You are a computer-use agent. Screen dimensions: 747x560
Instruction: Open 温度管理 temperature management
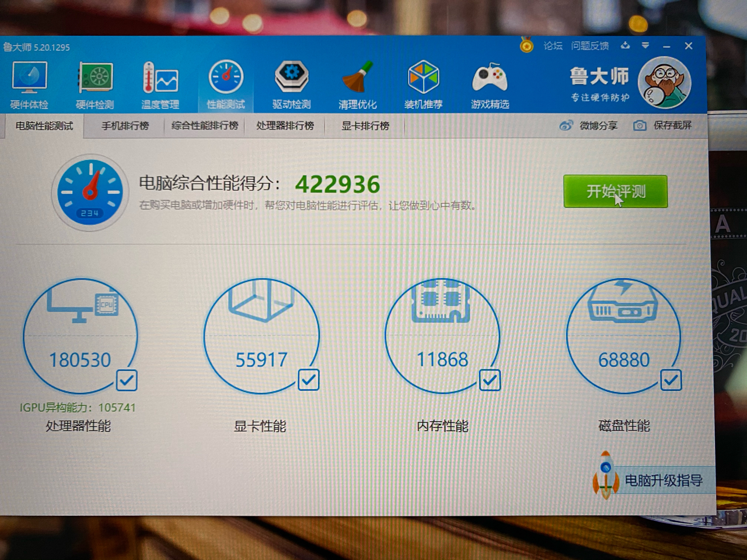point(160,82)
